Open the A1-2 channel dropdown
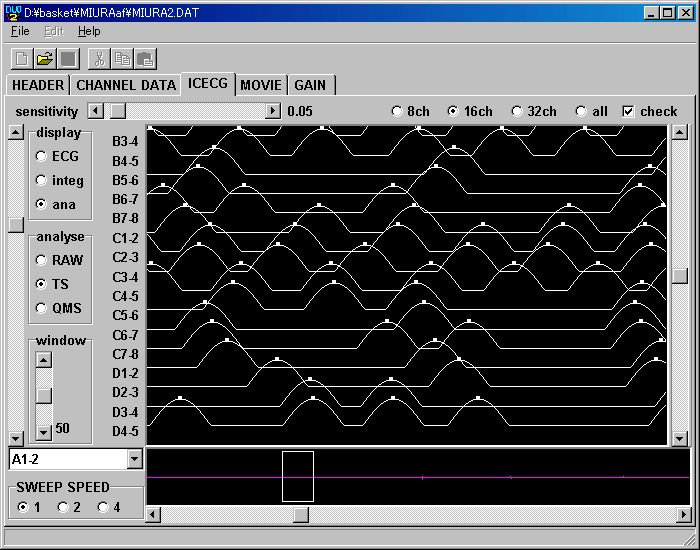700x550 pixels. (x=135, y=459)
